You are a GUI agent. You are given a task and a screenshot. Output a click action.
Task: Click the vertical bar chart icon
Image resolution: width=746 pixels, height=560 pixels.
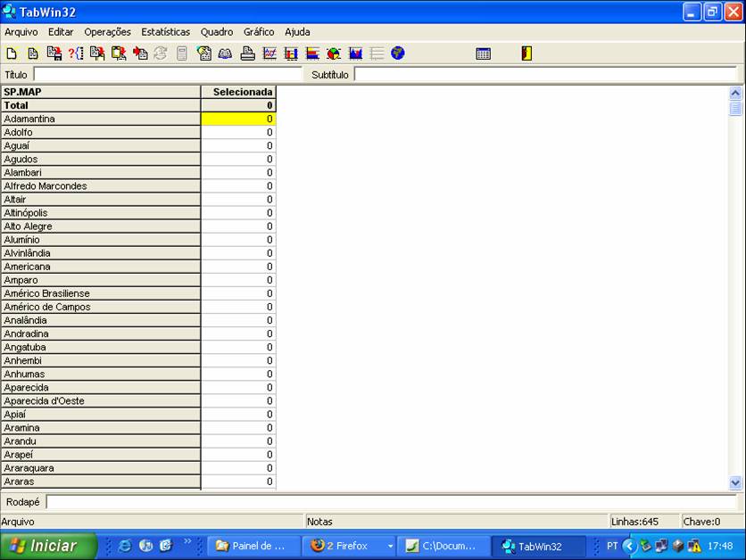(x=291, y=54)
